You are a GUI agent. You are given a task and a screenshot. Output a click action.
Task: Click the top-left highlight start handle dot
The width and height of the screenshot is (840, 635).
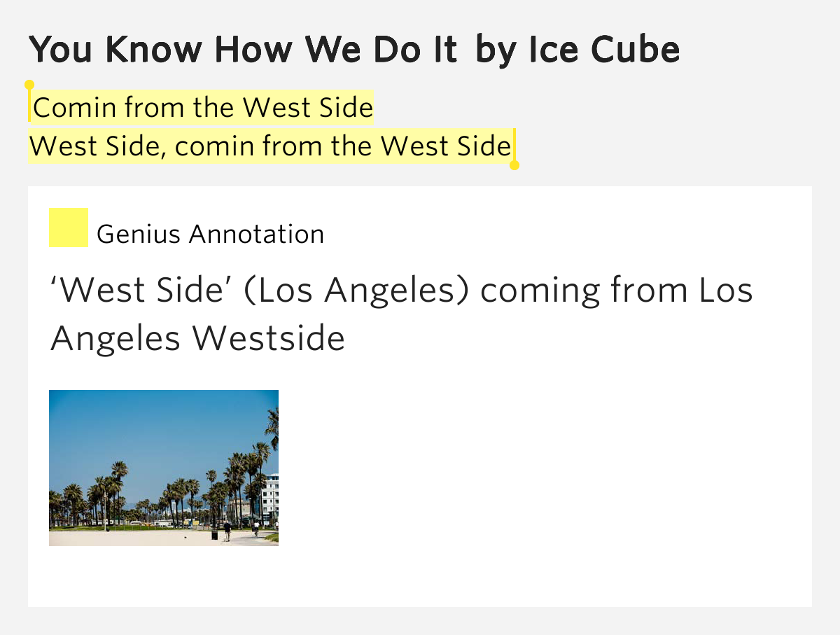coord(29,85)
